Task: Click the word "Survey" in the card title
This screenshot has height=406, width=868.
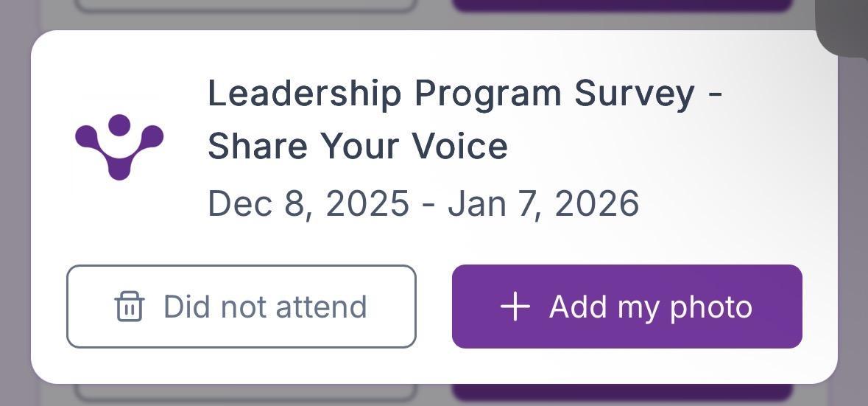Action: 634,94
